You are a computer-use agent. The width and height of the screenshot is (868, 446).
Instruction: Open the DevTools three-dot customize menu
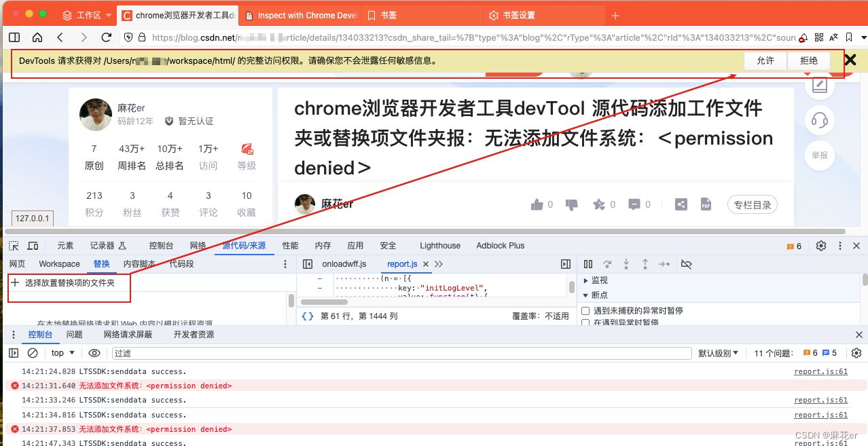pyautogui.click(x=840, y=246)
